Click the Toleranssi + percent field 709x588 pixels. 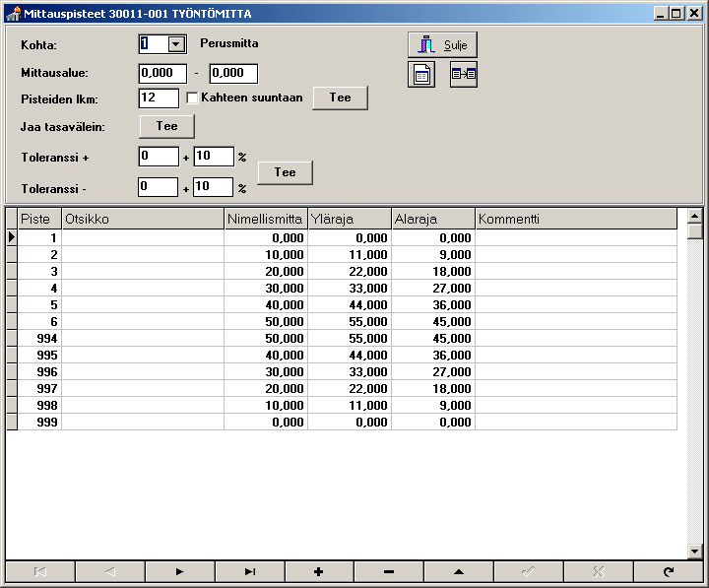(x=214, y=157)
